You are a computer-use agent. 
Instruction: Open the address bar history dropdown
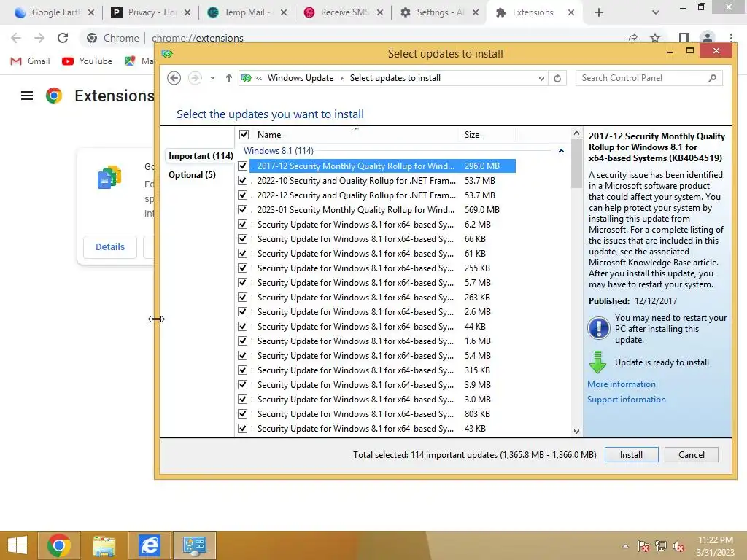click(541, 78)
